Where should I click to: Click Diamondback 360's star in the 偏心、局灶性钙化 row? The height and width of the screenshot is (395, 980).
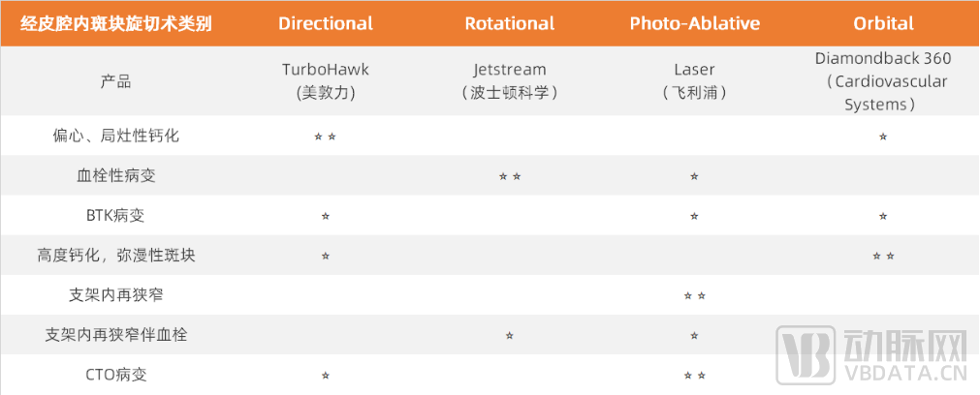pyautogui.click(x=883, y=137)
